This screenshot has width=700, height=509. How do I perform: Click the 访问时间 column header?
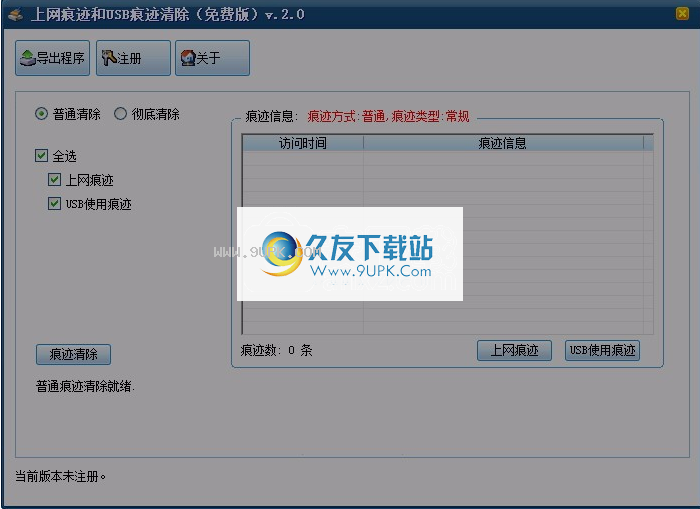pyautogui.click(x=303, y=143)
